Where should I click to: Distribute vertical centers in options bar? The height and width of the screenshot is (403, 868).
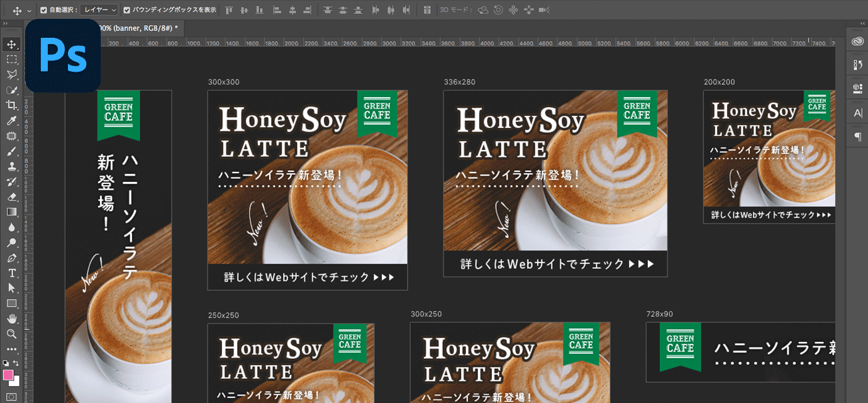click(x=343, y=10)
